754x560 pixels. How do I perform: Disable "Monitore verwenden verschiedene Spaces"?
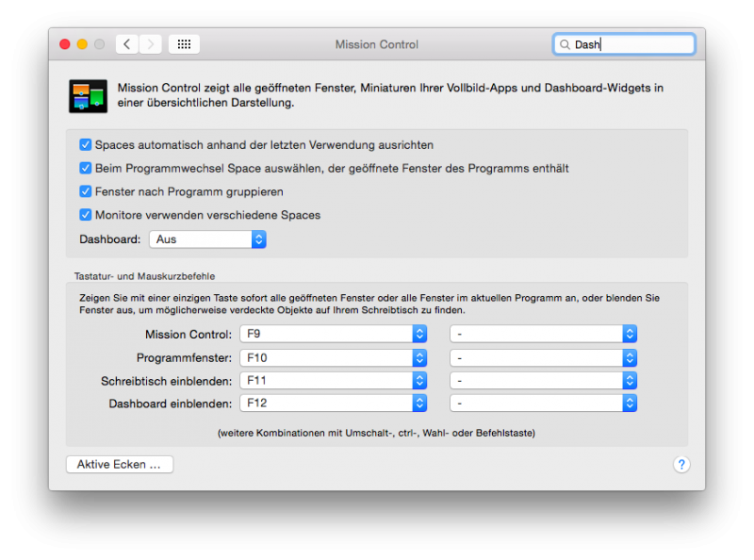[86, 215]
